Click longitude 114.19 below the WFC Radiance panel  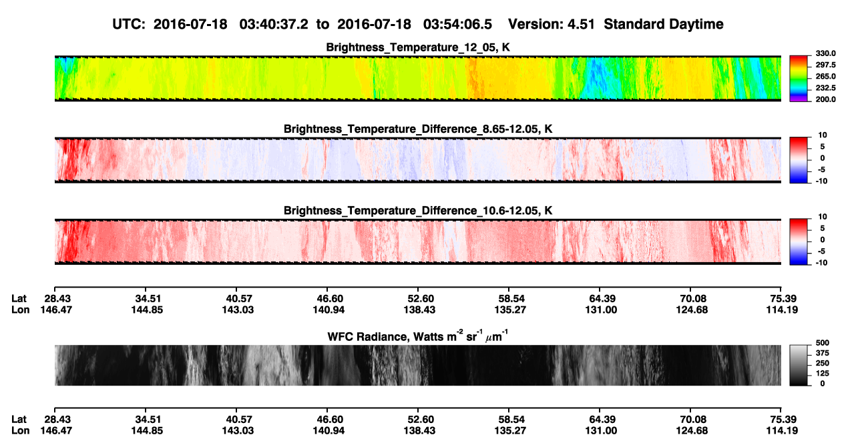point(783,430)
